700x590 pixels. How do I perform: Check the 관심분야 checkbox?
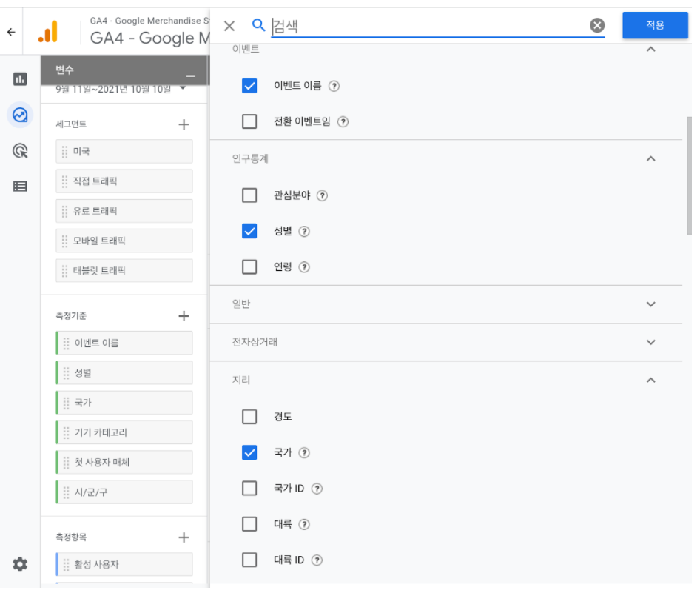(x=249, y=195)
